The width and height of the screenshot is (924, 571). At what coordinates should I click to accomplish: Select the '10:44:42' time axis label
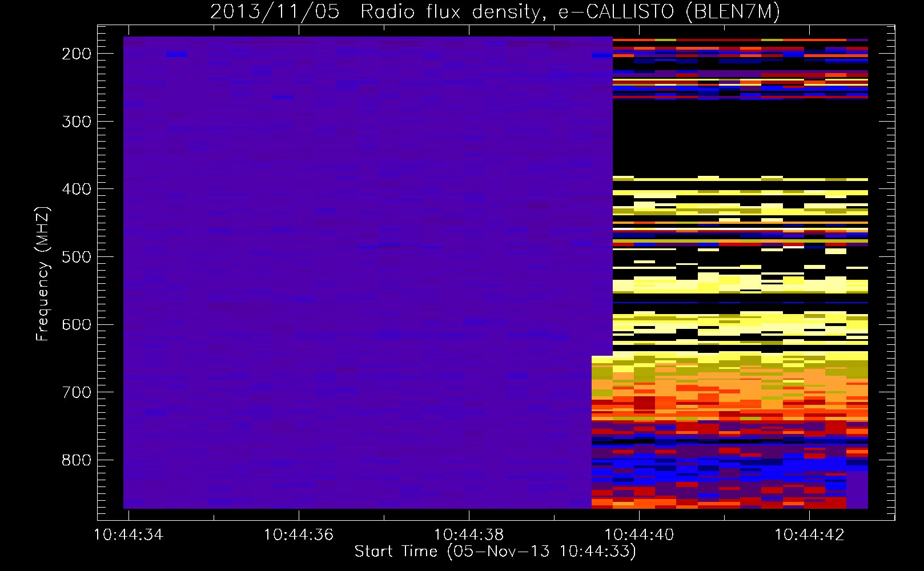(809, 534)
